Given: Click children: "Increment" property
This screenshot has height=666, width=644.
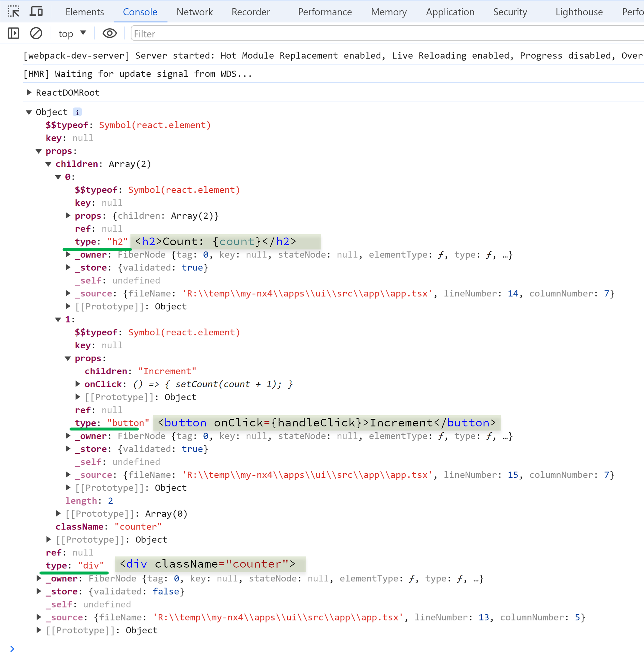Looking at the screenshot, I should coord(140,371).
